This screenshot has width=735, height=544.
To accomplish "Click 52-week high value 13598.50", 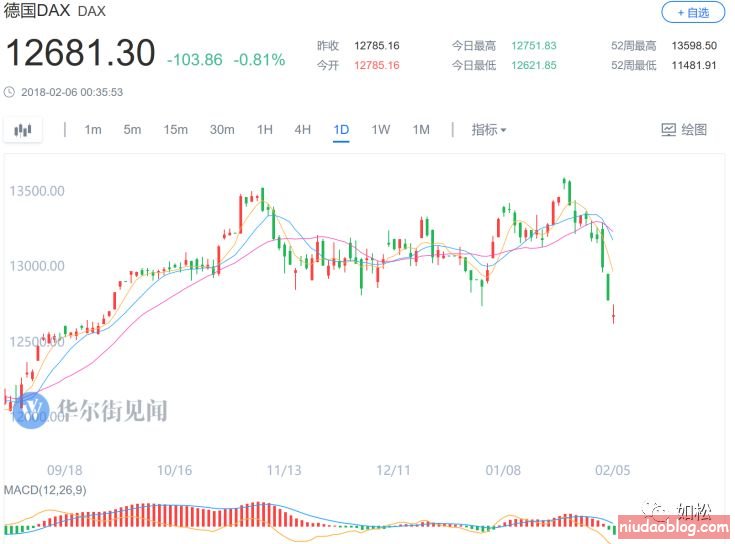I will pos(694,45).
